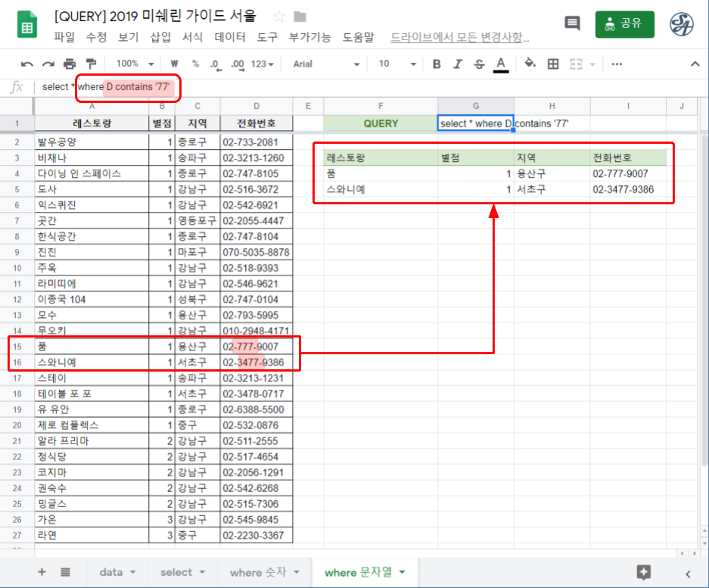Select the paint format tool

(91, 64)
